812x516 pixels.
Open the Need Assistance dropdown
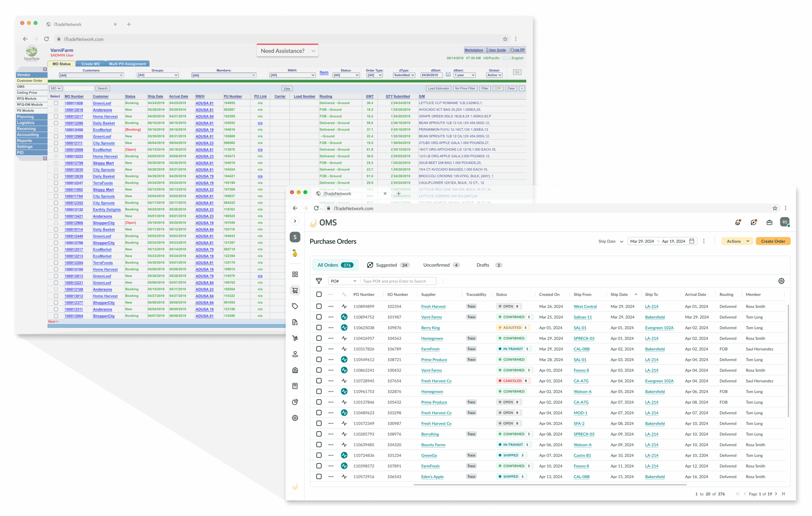[287, 51]
